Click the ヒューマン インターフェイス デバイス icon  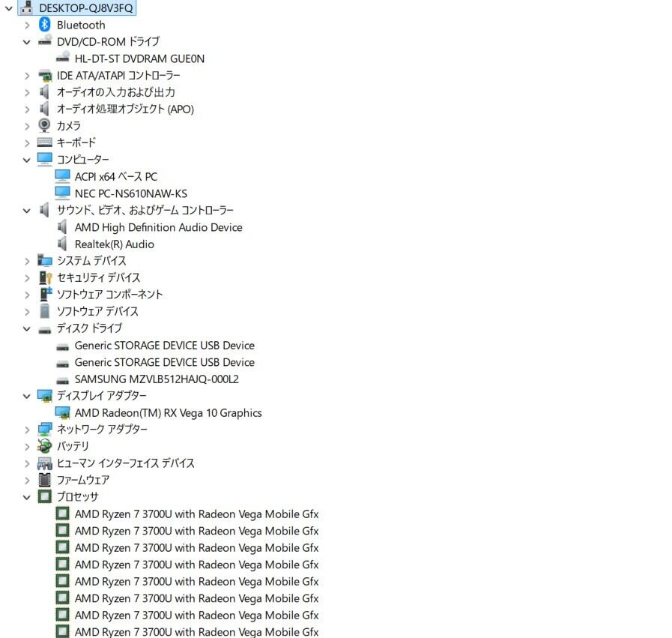[44, 463]
